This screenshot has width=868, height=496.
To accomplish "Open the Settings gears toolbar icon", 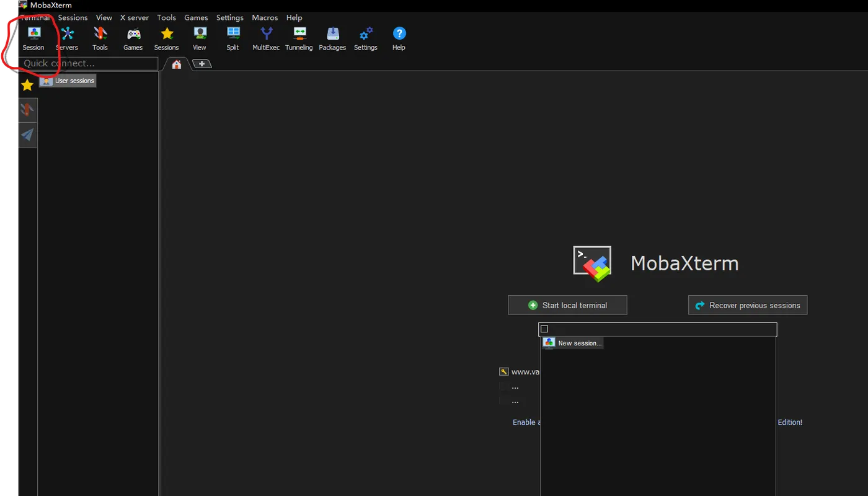I will coord(366,38).
